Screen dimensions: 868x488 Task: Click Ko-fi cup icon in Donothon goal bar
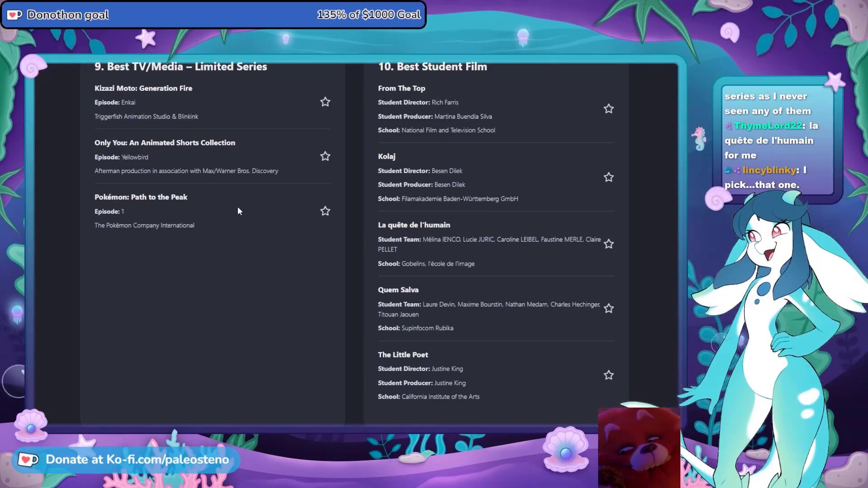(14, 15)
